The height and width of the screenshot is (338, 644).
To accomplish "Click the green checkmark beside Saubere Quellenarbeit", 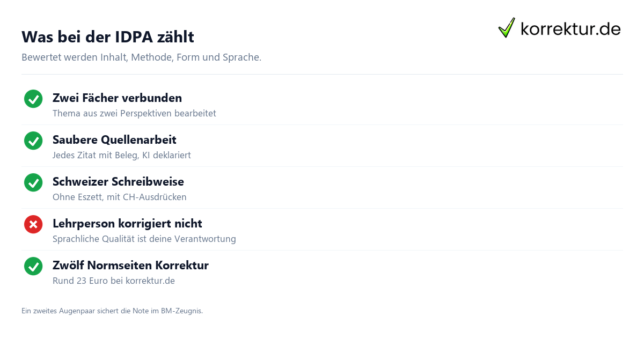I will 33,141.
